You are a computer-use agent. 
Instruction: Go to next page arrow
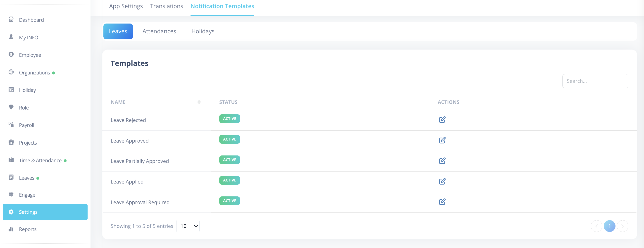(x=623, y=226)
